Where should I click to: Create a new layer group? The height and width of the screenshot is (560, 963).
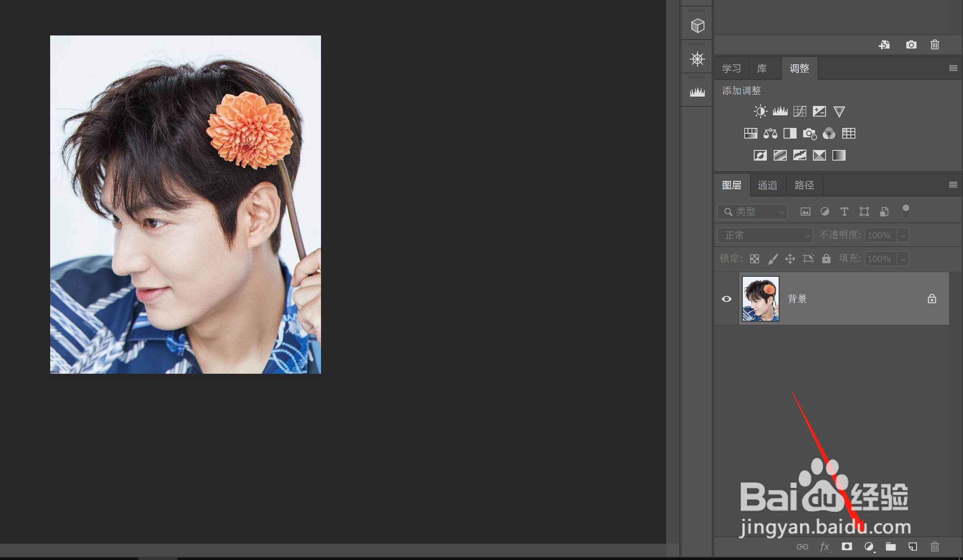[x=891, y=547]
